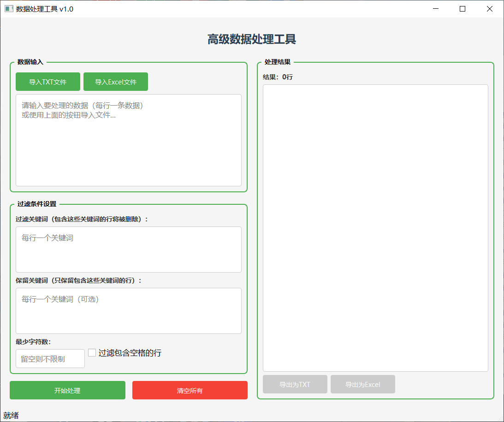
Task: Focus the main data input text area
Action: (x=129, y=140)
